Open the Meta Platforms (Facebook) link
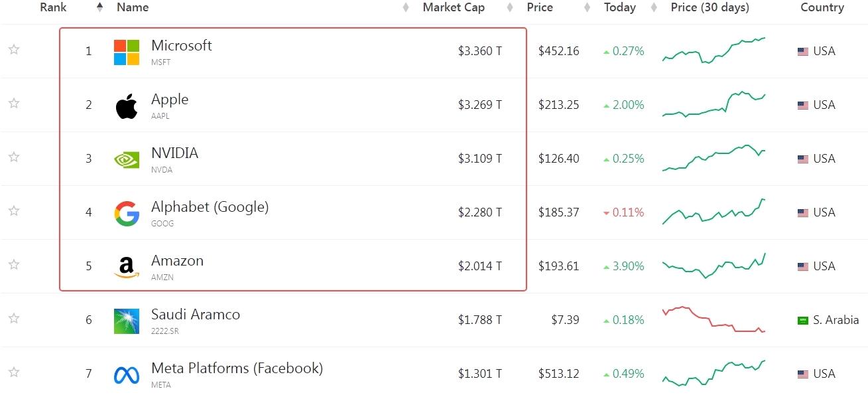 (x=237, y=368)
